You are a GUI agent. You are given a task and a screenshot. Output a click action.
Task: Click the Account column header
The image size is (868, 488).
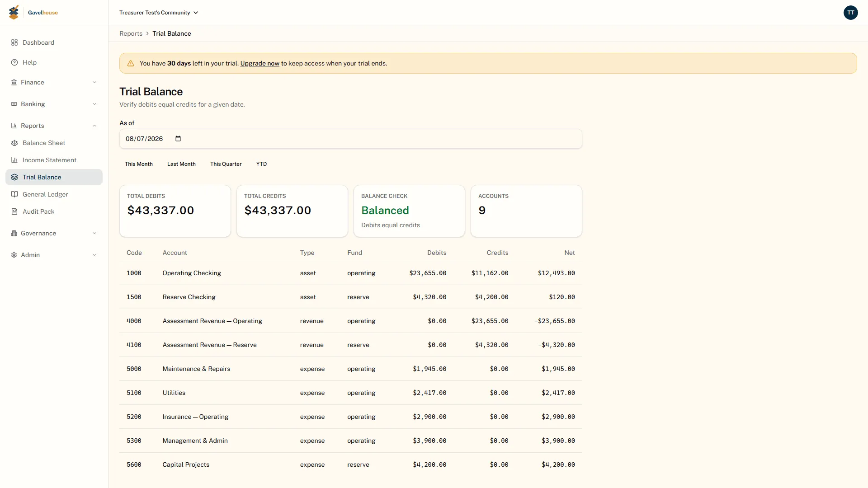175,253
